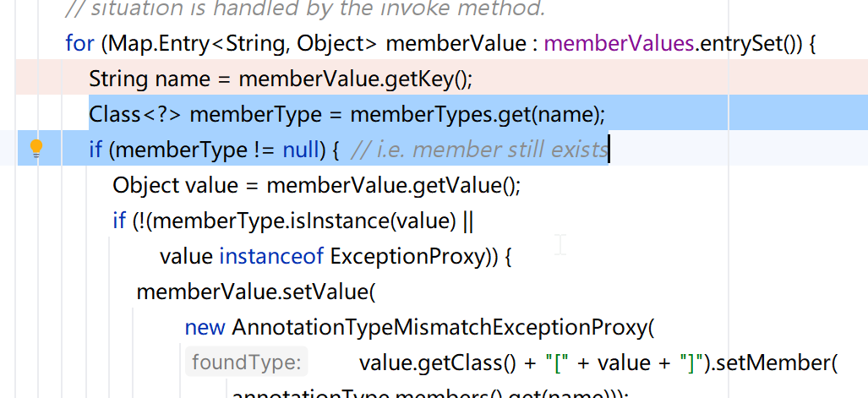Click the 'new' keyword before AnnotationTypeMismatchExceptionProxy
The width and height of the screenshot is (868, 398).
click(x=205, y=327)
